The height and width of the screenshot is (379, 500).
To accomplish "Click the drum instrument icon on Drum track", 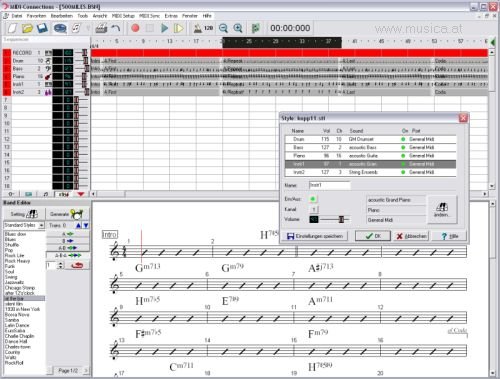I will point(48,61).
